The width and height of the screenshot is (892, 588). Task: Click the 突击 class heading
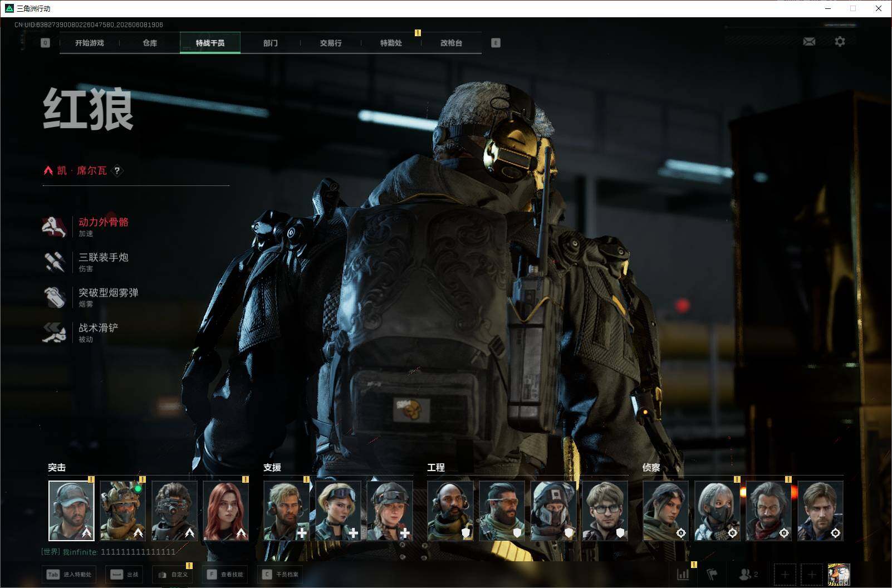click(57, 468)
